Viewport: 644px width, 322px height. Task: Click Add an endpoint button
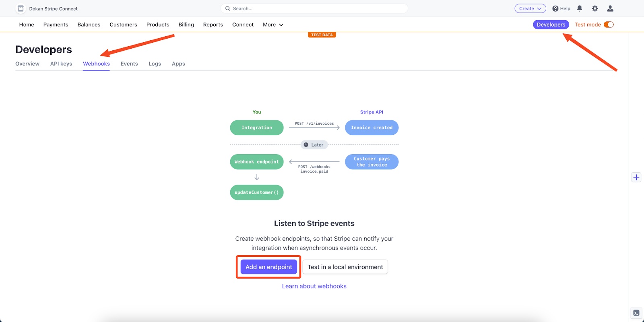[269, 267]
